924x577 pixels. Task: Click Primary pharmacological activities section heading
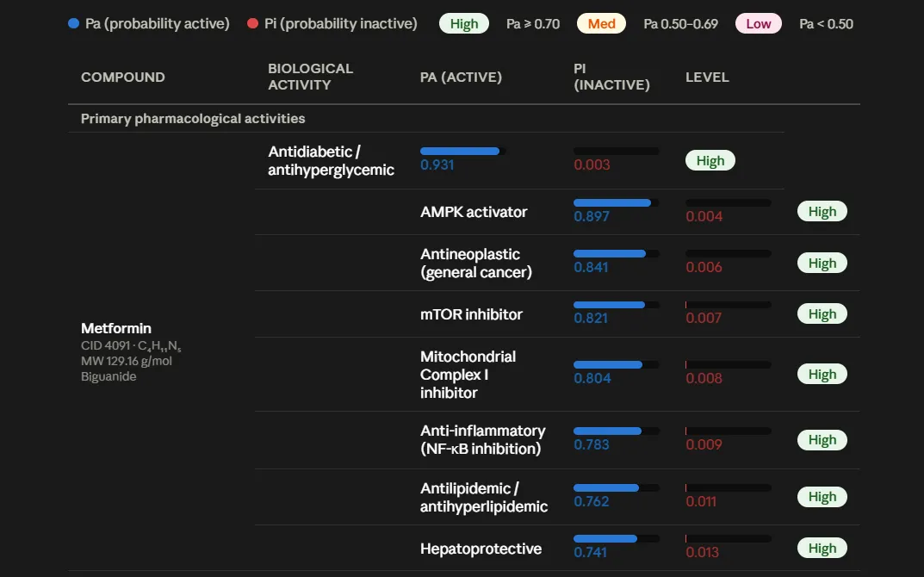pos(193,119)
